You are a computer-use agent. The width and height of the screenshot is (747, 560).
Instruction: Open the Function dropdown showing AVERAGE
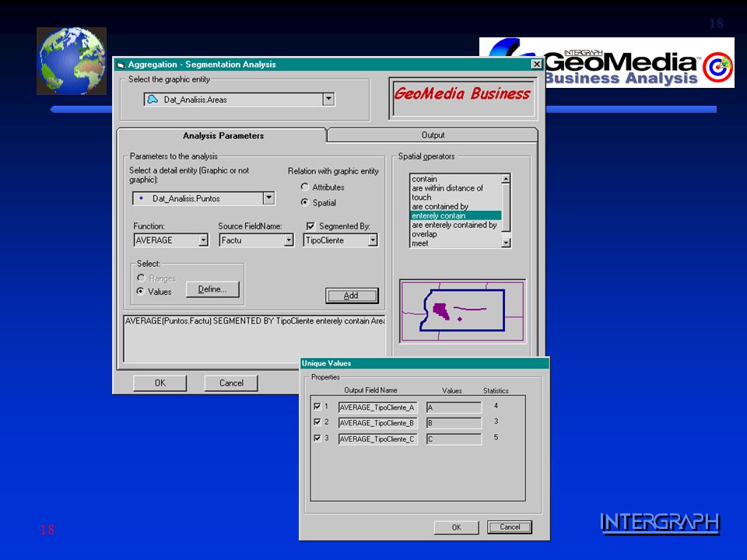pos(203,240)
